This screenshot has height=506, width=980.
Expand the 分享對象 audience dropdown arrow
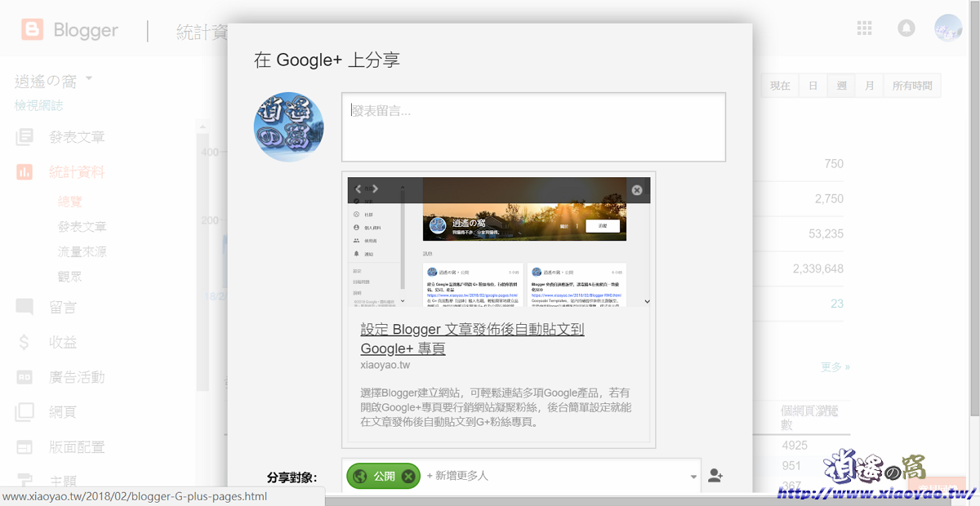[694, 477]
